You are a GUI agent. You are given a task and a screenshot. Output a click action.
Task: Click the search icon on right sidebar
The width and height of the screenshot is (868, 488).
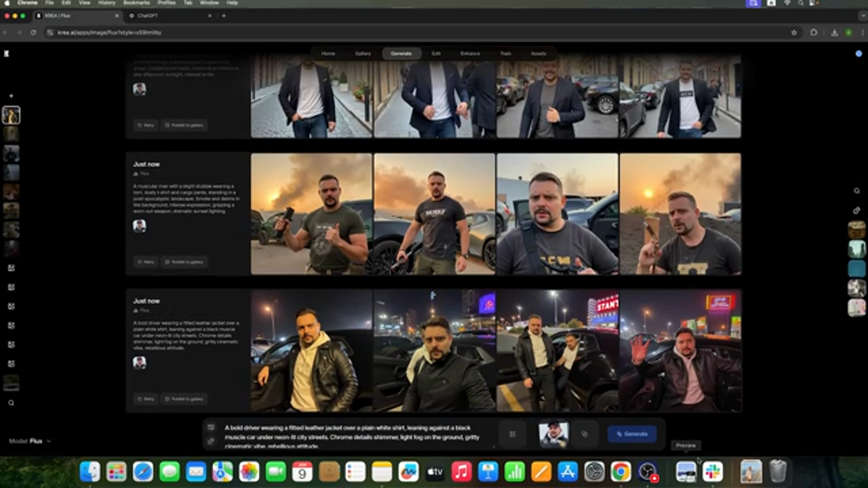857,191
